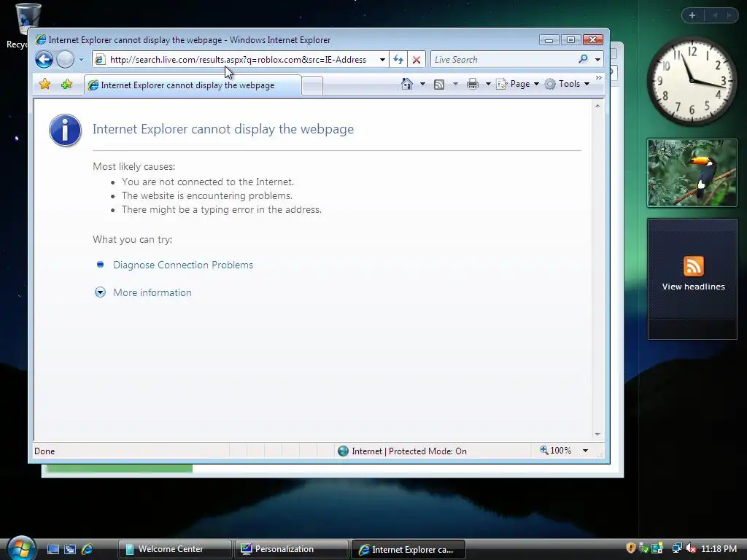Click the Add to Favorites icon
This screenshot has width=747, height=560.
[66, 85]
